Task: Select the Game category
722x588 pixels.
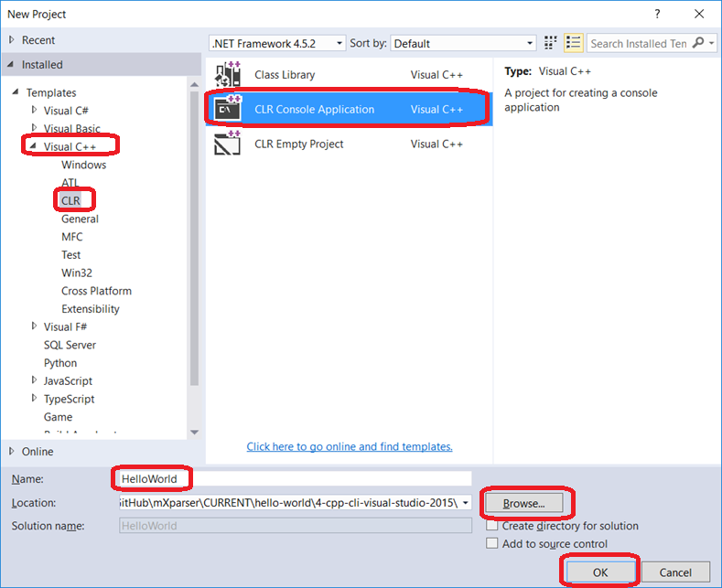Action: tap(58, 417)
